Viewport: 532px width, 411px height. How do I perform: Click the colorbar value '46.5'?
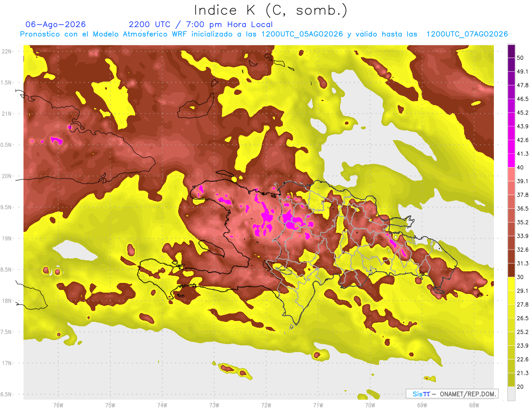[523, 99]
